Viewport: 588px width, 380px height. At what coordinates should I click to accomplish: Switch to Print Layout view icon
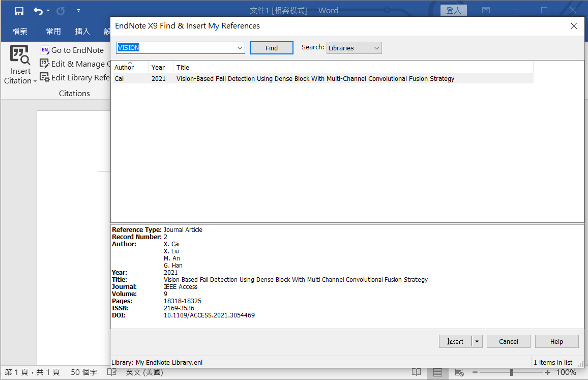point(437,372)
